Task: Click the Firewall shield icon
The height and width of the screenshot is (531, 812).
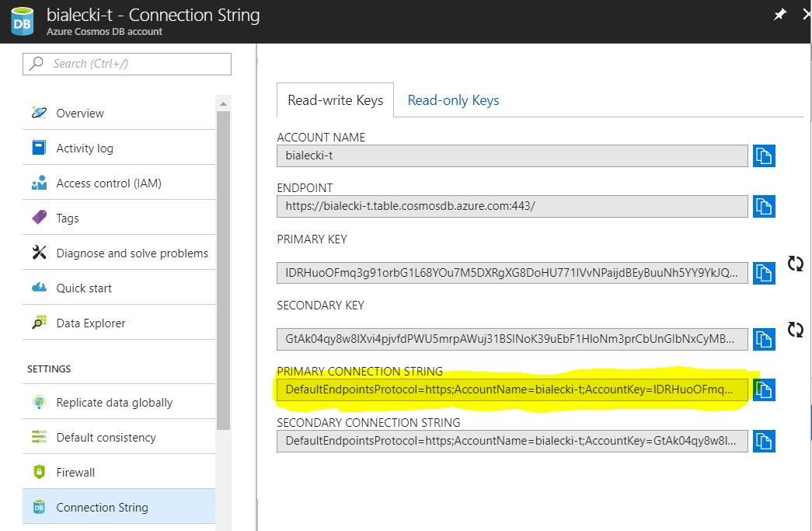Action: click(39, 471)
